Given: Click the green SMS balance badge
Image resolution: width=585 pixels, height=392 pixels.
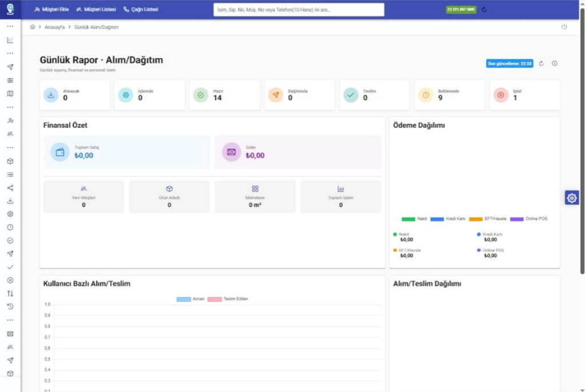Looking at the screenshot, I should pos(461,10).
